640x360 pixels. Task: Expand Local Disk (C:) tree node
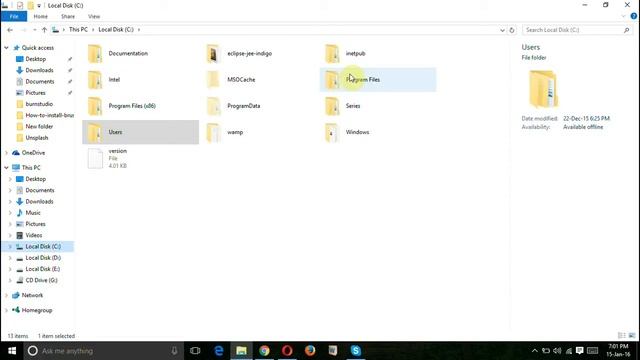(10, 247)
